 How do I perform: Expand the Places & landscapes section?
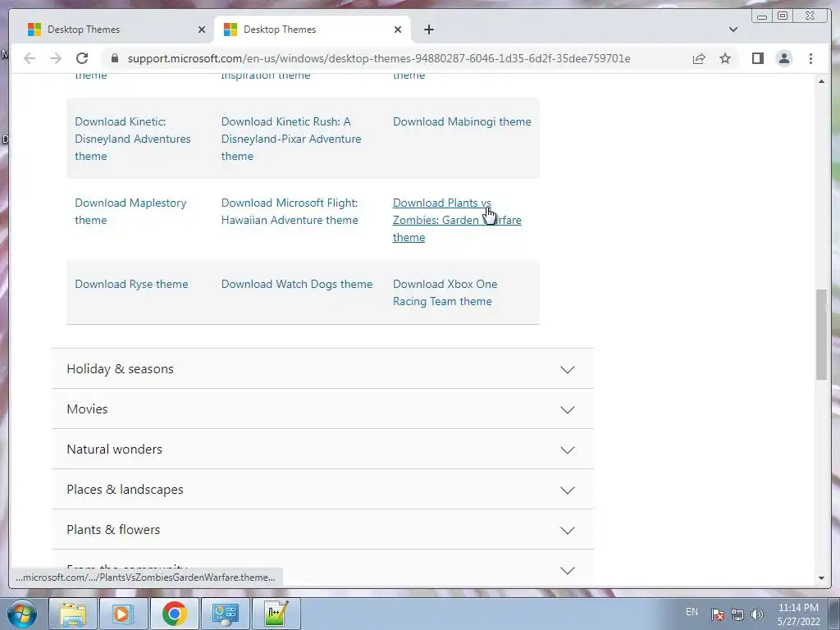tap(322, 490)
